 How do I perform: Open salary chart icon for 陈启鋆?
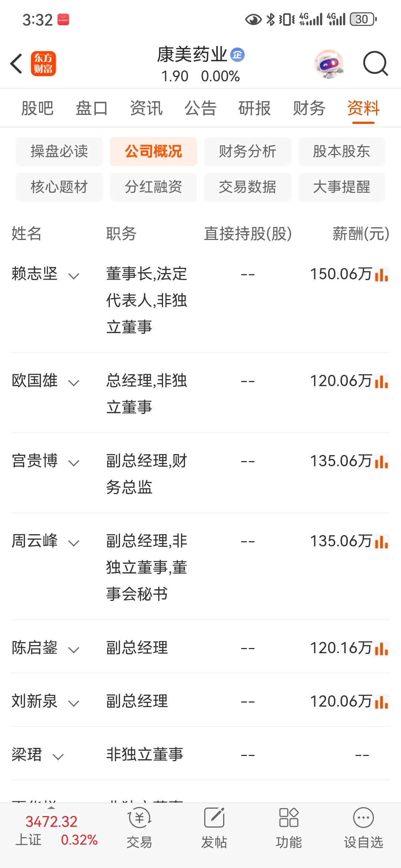pyautogui.click(x=382, y=649)
